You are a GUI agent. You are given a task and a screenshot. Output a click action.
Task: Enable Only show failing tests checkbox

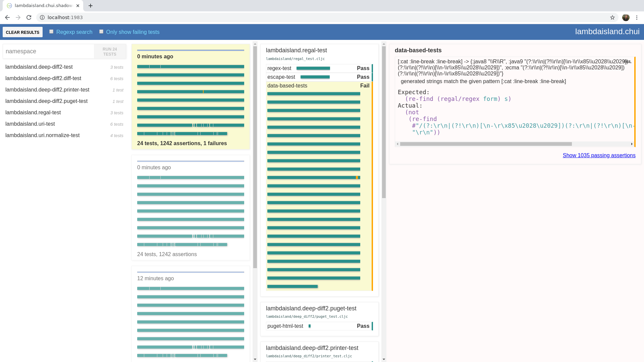(101, 32)
